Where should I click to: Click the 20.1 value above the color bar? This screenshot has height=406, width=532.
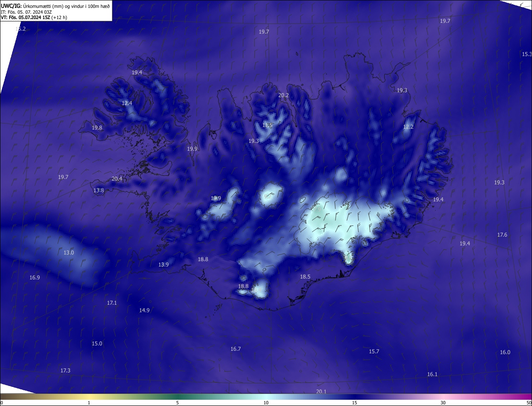pyautogui.click(x=321, y=392)
